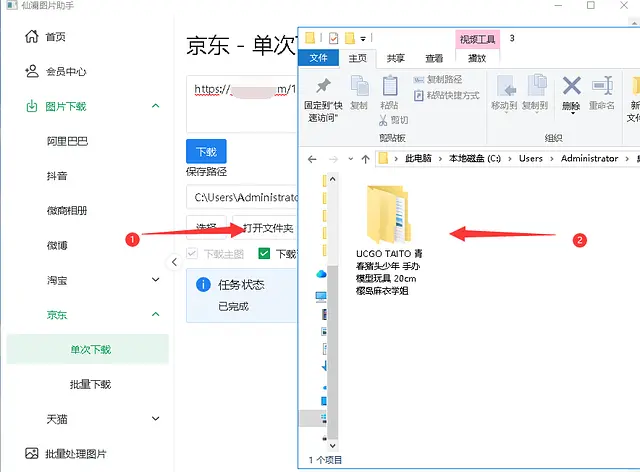The image size is (640, 472).
Task: Go forward in Explorer navigation
Action: click(333, 159)
